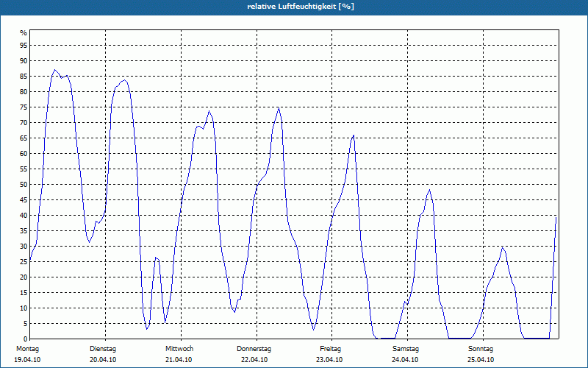Click the y-axis value 70
The image size is (588, 368).
[x=24, y=122]
